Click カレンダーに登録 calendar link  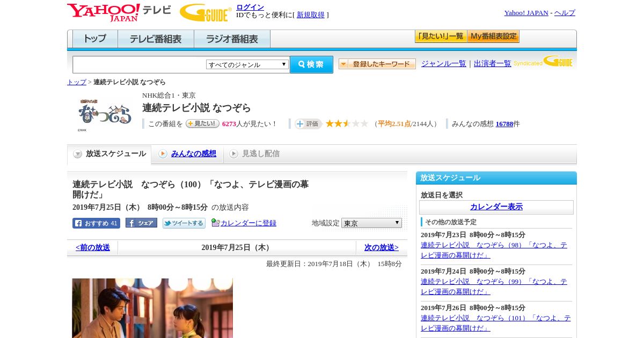[x=248, y=223]
